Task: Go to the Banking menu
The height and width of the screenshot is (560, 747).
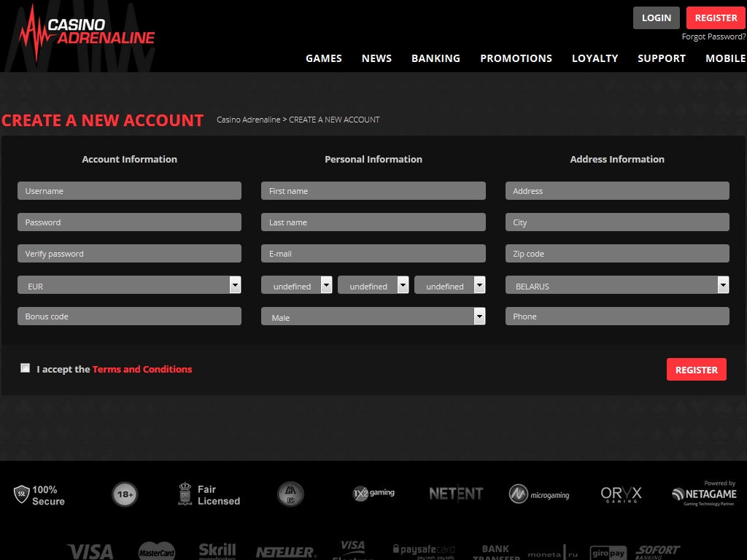Action: point(436,58)
